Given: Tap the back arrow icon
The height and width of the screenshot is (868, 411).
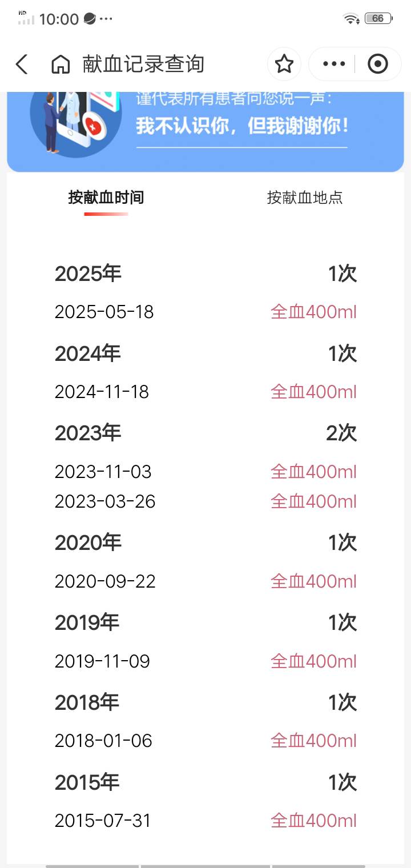Looking at the screenshot, I should [x=22, y=65].
